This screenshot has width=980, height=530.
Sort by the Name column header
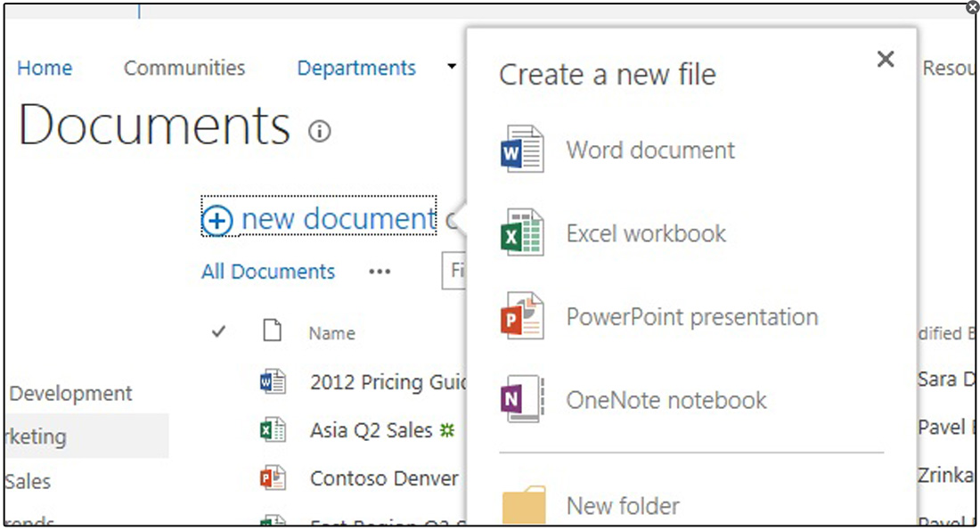point(332,333)
